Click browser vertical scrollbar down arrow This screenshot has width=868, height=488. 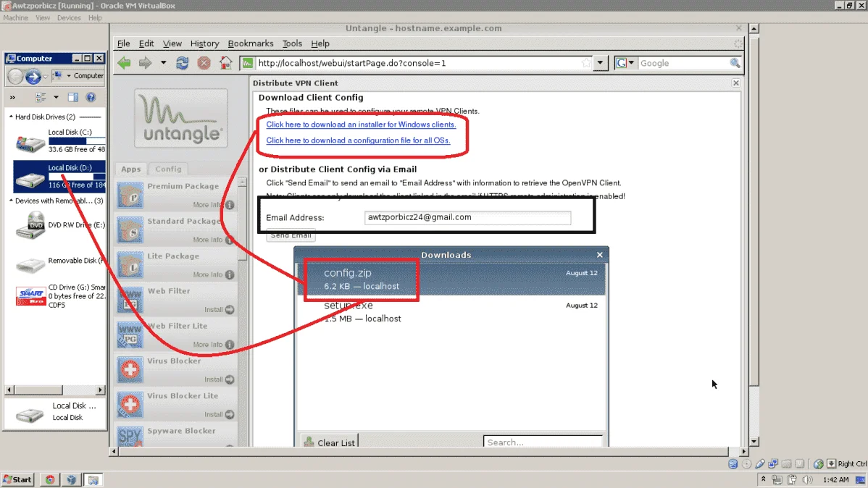[x=754, y=442]
